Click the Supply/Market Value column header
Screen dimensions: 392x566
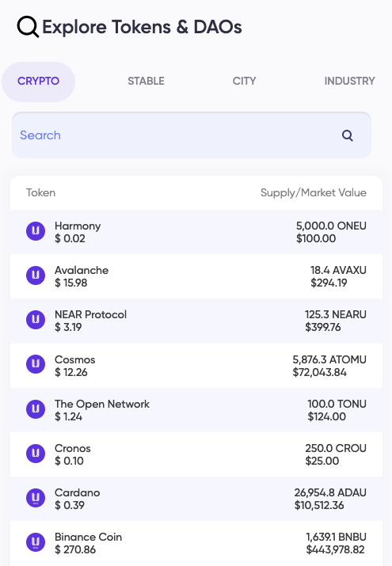(314, 193)
